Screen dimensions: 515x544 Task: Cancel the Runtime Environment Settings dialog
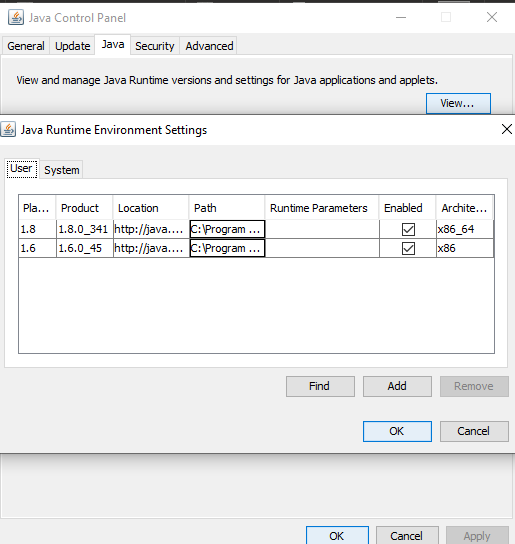(474, 431)
